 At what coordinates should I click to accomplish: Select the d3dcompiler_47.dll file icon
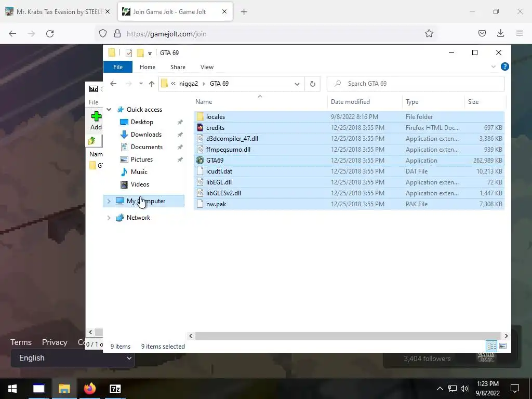[x=200, y=138]
